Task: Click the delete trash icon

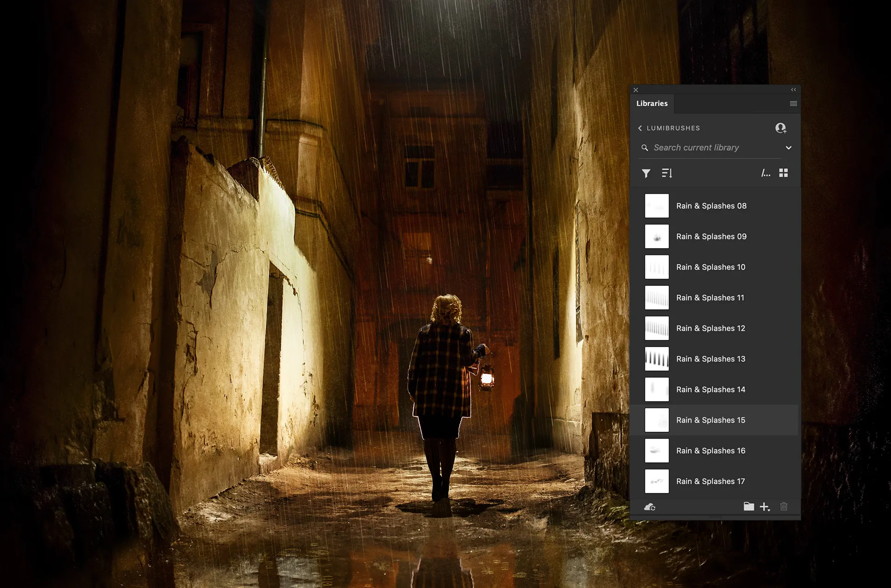Action: (784, 506)
